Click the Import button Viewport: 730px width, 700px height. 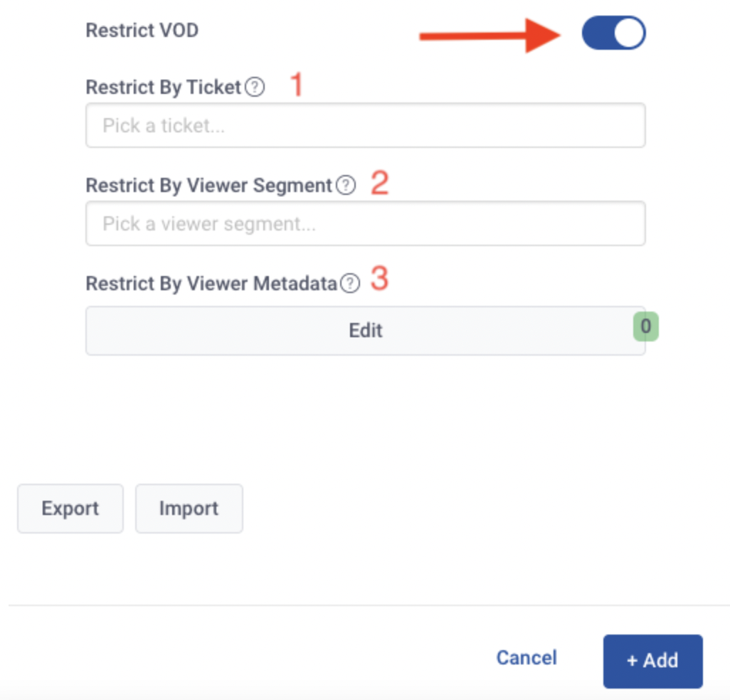point(189,508)
